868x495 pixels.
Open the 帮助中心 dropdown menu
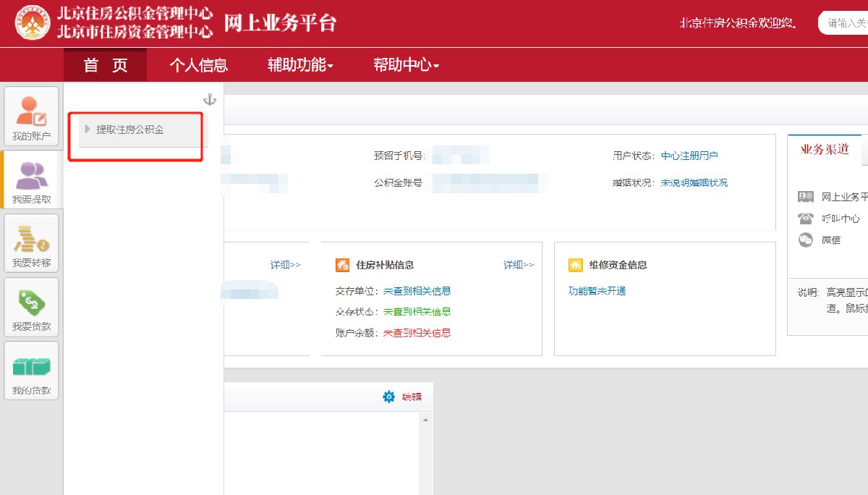point(406,65)
